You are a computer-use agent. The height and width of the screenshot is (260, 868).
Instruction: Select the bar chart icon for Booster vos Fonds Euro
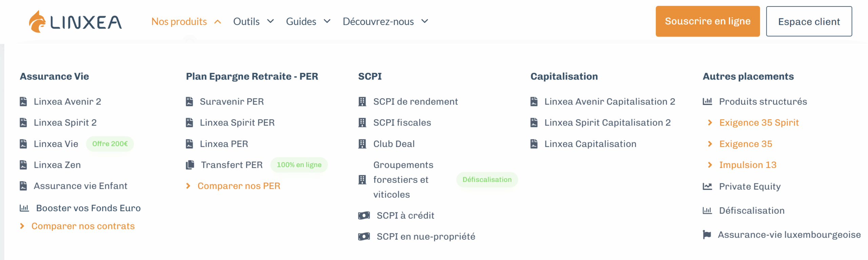tap(24, 208)
